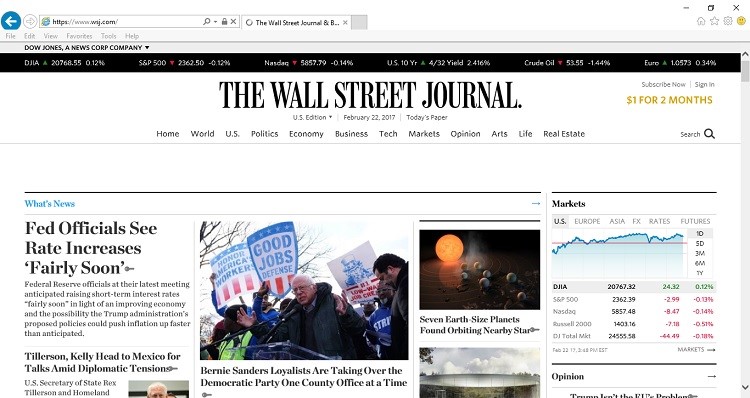Open the Bernie Sanders rally photo
The height and width of the screenshot is (398, 750).
pyautogui.click(x=304, y=290)
